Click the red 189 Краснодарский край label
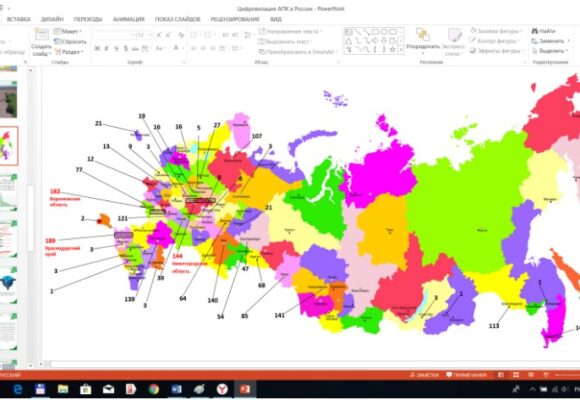This screenshot has width=580, height=400. pos(62,247)
